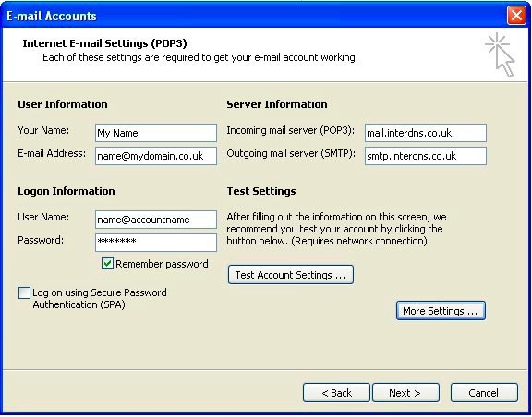
Task: Click the E-mail Address field
Action: (x=156, y=156)
